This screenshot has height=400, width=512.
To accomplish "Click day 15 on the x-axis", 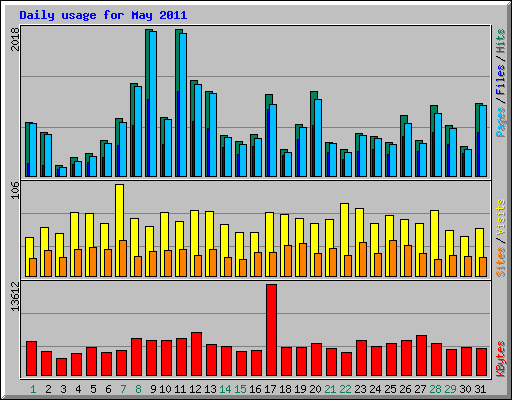I will point(240,389).
